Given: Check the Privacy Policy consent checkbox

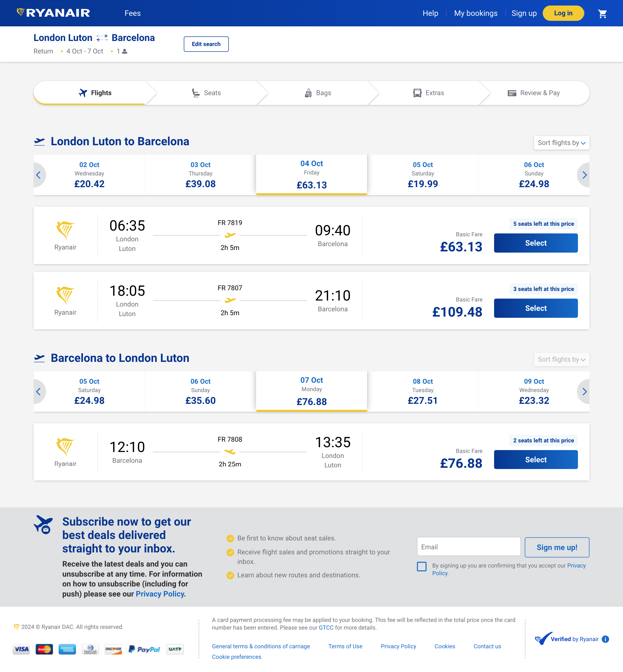Looking at the screenshot, I should pos(421,567).
